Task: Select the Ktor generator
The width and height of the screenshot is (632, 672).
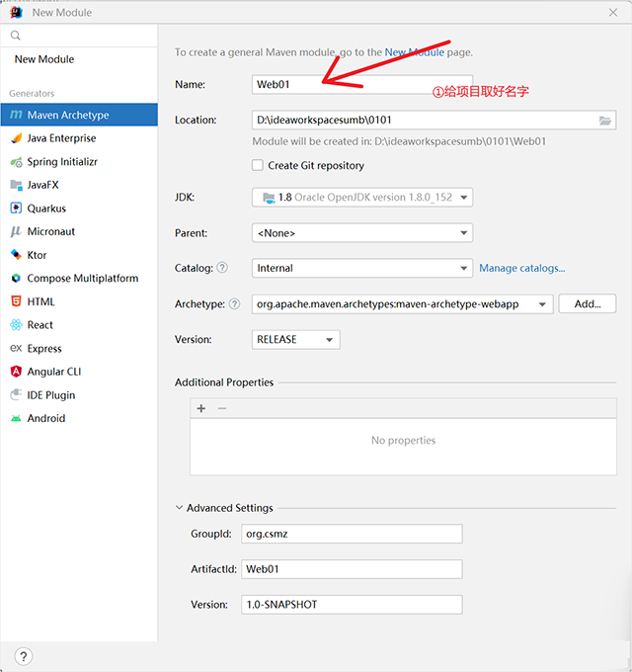Action: pos(37,255)
